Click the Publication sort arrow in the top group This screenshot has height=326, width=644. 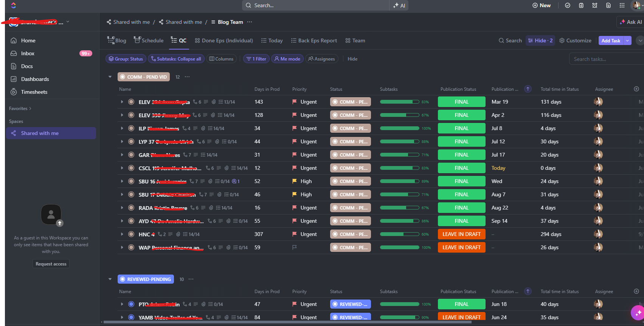tap(528, 89)
